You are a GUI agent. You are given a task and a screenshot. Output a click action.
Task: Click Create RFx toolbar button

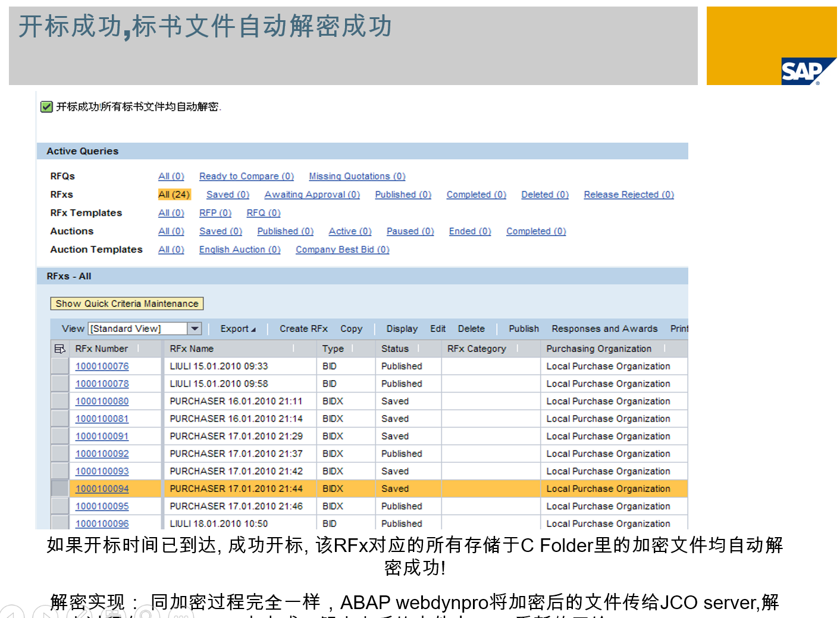pyautogui.click(x=303, y=328)
